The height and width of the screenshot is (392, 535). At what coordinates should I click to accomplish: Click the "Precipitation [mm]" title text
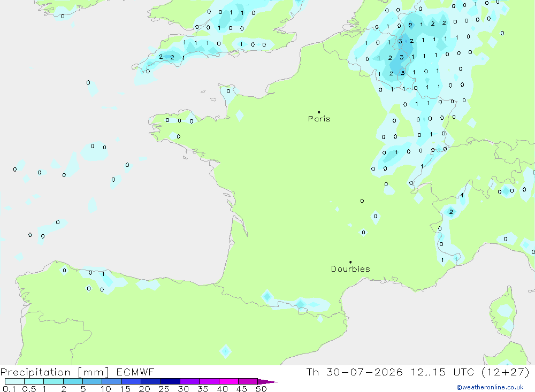[x=55, y=372]
